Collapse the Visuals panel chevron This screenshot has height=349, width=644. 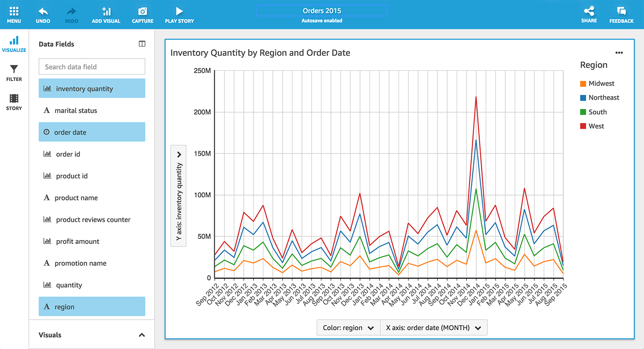(x=142, y=335)
